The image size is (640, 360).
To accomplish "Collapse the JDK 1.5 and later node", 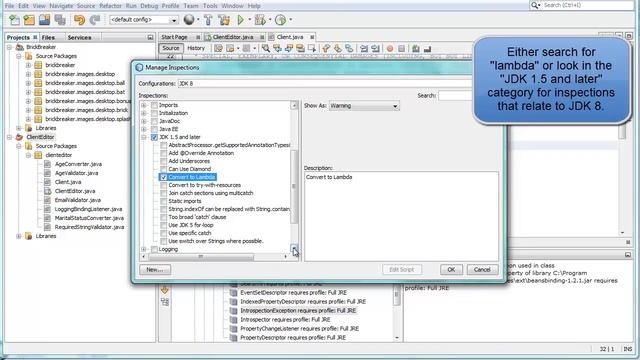I will [144, 137].
